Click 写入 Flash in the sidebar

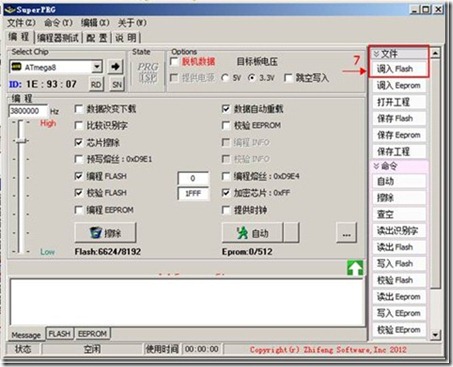[399, 264]
